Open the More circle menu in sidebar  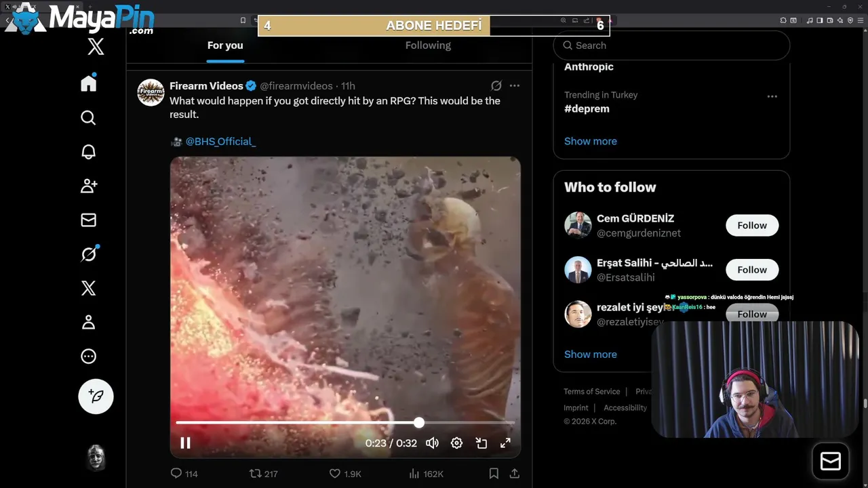click(x=89, y=357)
